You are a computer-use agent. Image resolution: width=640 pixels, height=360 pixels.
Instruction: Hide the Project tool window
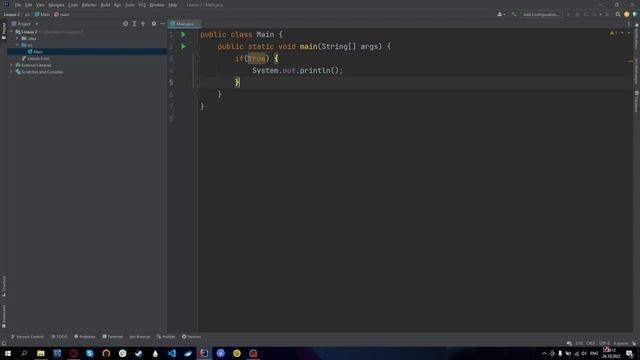tap(162, 24)
